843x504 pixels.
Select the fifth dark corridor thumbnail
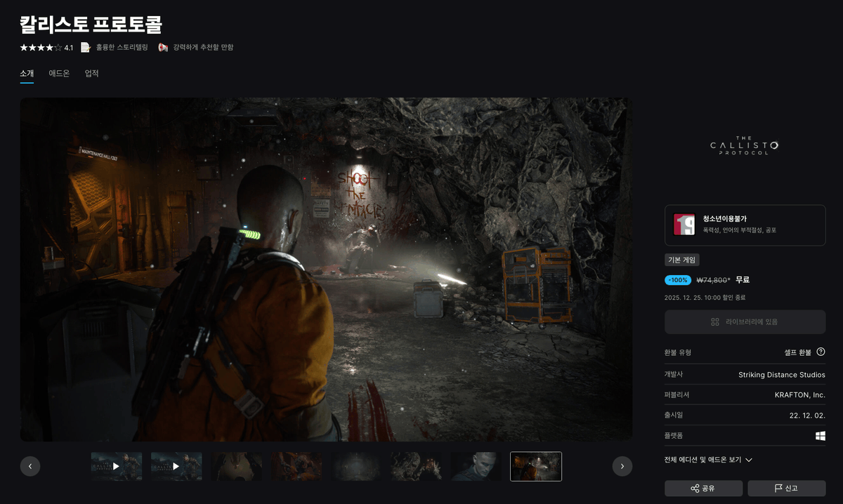click(x=356, y=466)
